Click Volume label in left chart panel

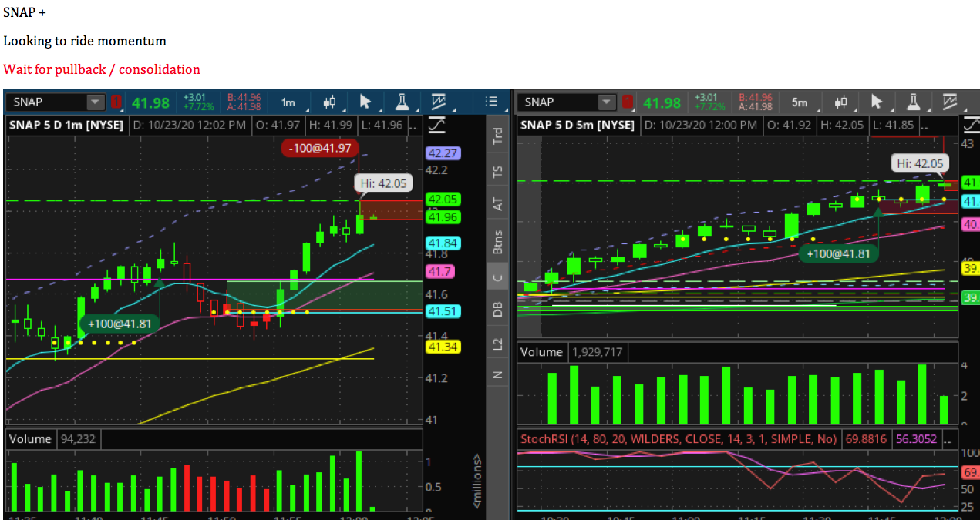(x=31, y=438)
